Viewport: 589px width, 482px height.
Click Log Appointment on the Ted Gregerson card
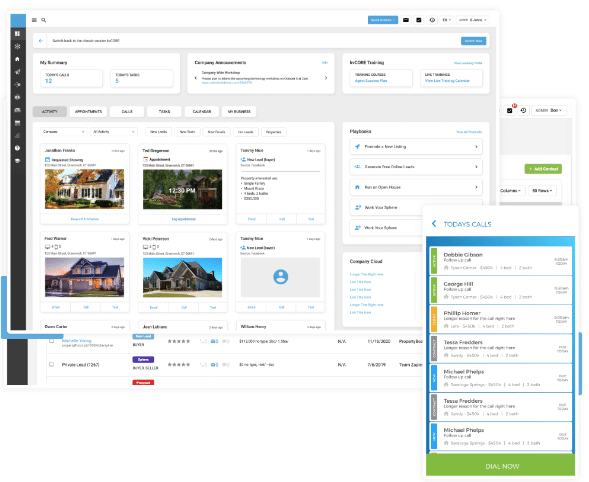[184, 219]
